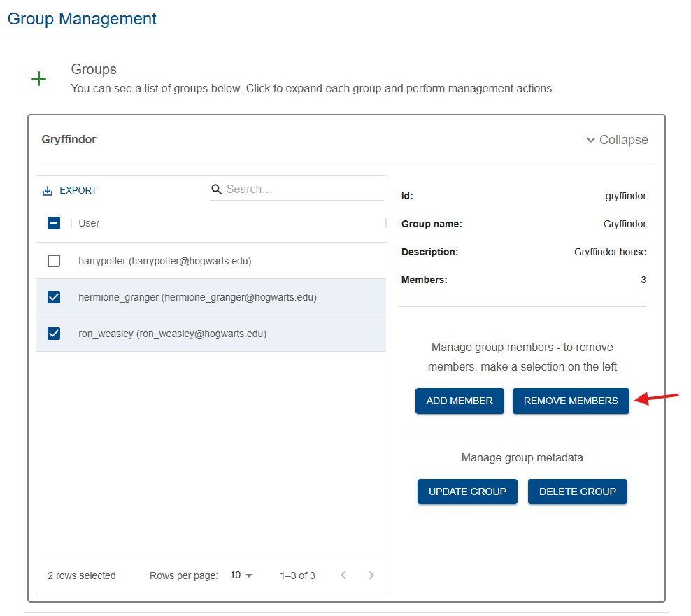Click the Gryffindor group title
The image size is (691, 616).
pos(69,139)
